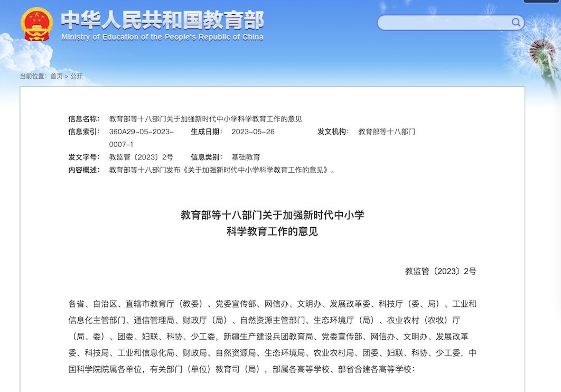Click the 信息索引 label
The width and height of the screenshot is (561, 392).
point(83,132)
